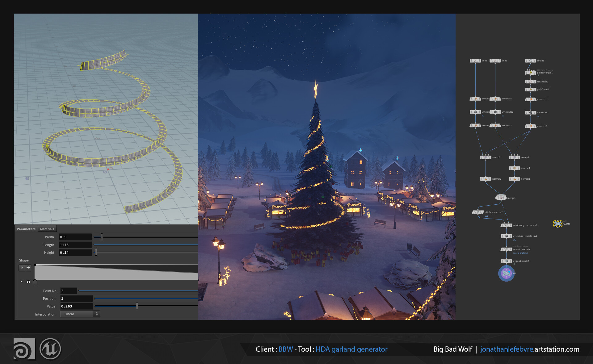Viewport: 593px width, 364px height.
Task: Click the sweep2 node icon
Action: [486, 157]
